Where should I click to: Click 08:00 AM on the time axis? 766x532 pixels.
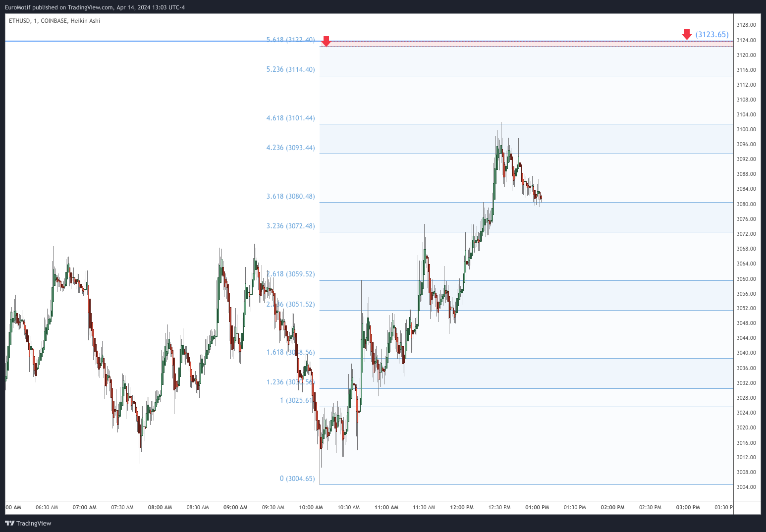pyautogui.click(x=160, y=507)
